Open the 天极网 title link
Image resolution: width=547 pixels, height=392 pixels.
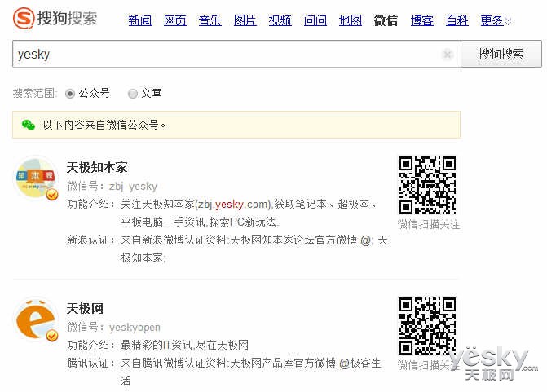pos(85,308)
